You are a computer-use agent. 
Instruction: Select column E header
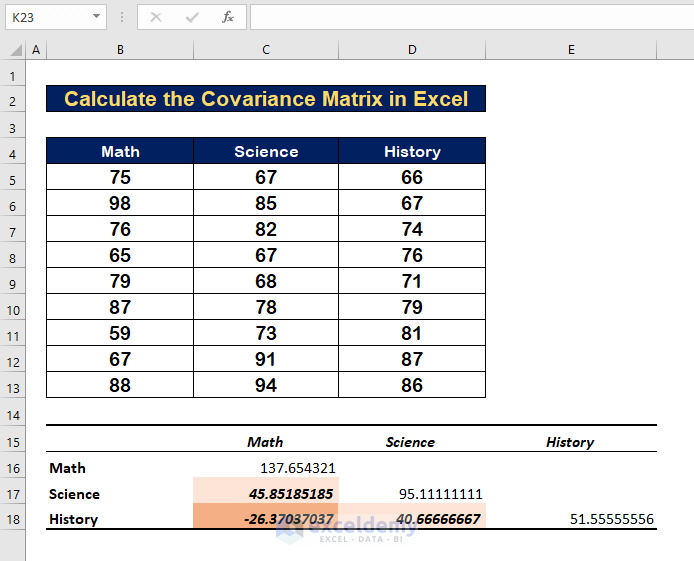coord(571,50)
